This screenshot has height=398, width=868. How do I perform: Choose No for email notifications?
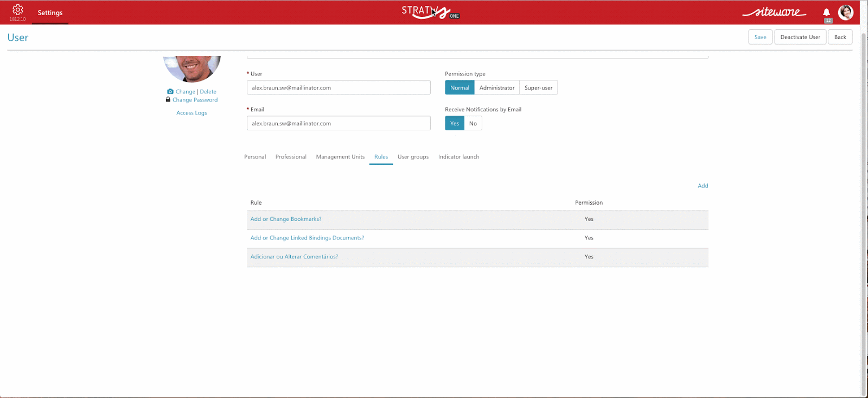tap(473, 123)
